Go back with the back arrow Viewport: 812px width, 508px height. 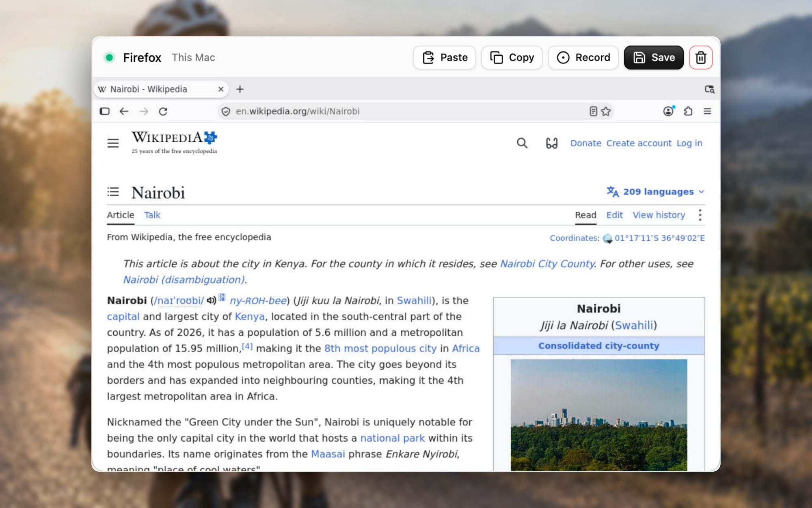[x=124, y=111]
